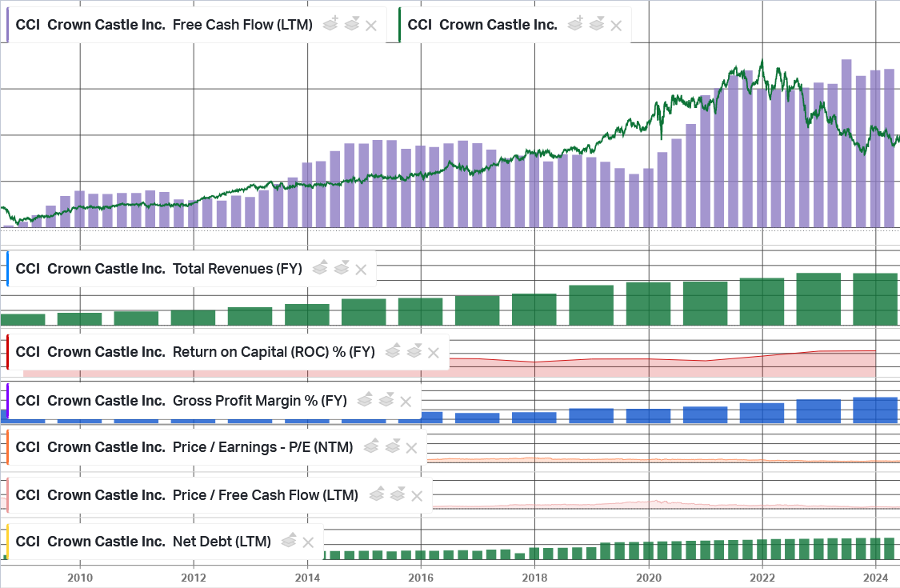Click the Net Debt (LTM) legend label
The image size is (900, 588).
tap(143, 542)
